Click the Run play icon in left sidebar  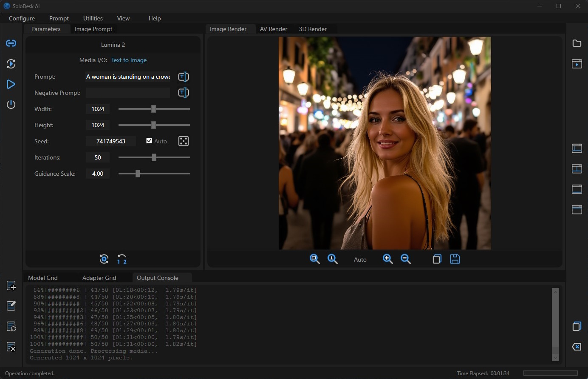click(11, 84)
